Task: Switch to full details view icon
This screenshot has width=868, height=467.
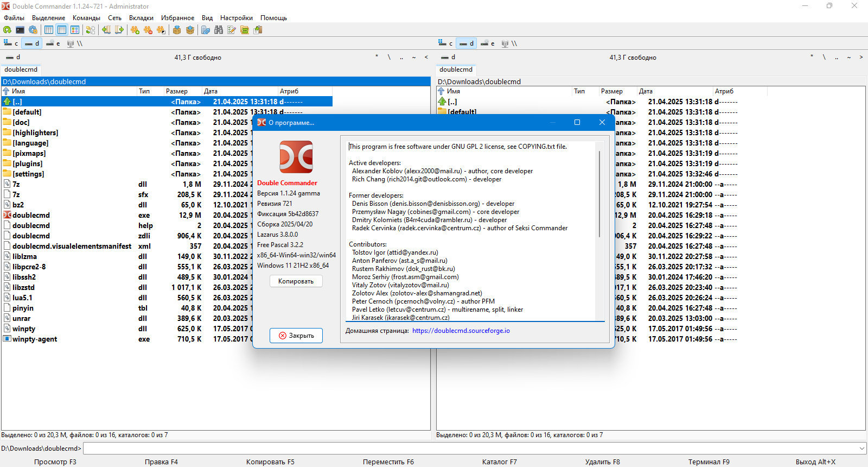Action: coord(62,30)
